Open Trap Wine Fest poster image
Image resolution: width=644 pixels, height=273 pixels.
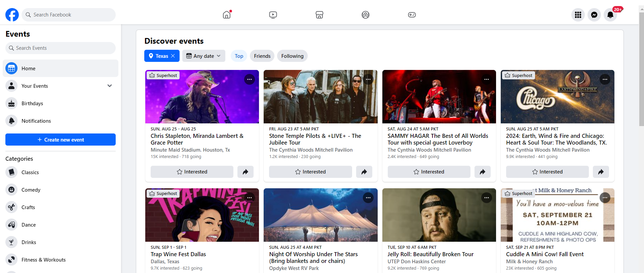[x=202, y=215]
